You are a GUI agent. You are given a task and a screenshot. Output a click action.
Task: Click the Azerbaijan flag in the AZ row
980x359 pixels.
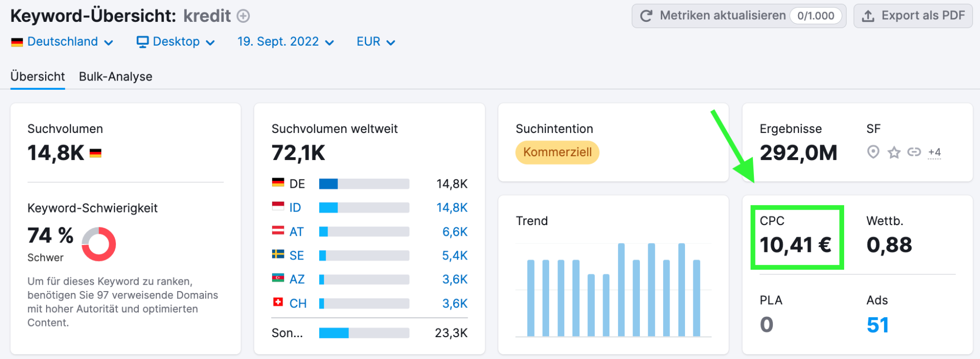[278, 278]
